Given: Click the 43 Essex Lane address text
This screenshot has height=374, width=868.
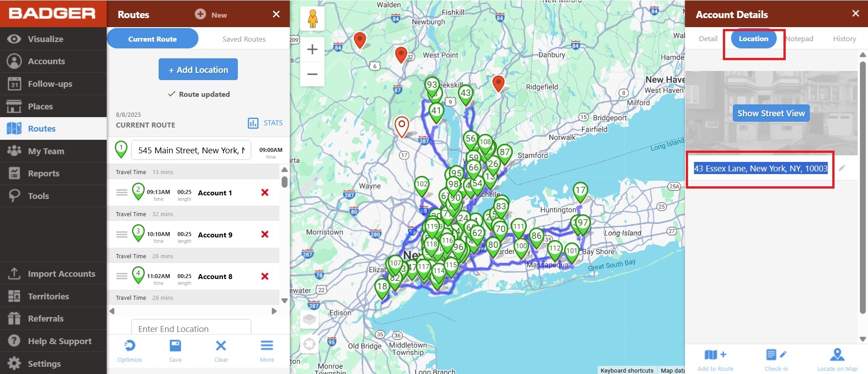Looking at the screenshot, I should pos(760,168).
